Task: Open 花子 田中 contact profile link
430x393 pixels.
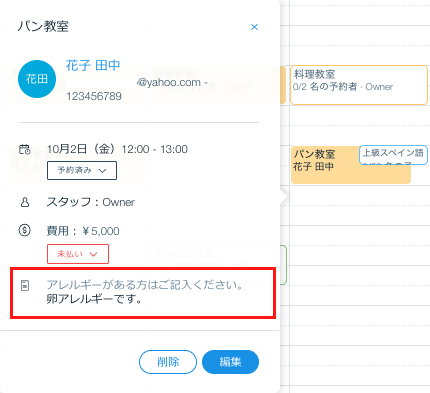Action: point(93,65)
